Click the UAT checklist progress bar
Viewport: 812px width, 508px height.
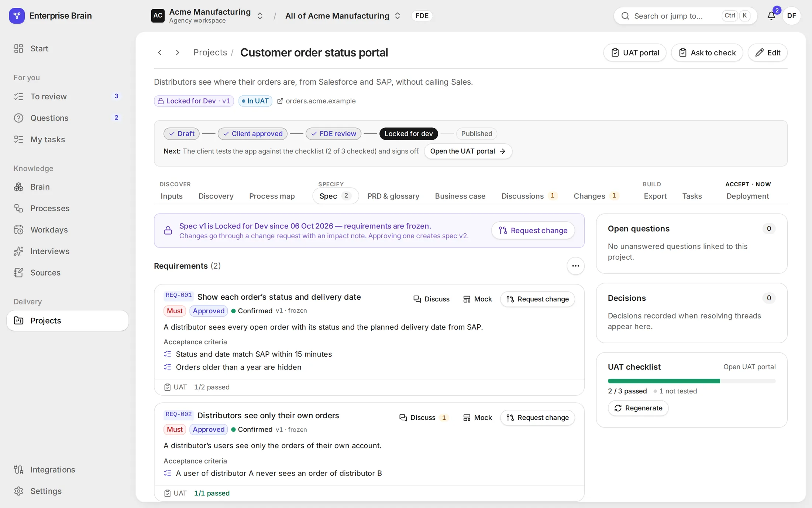click(x=692, y=381)
